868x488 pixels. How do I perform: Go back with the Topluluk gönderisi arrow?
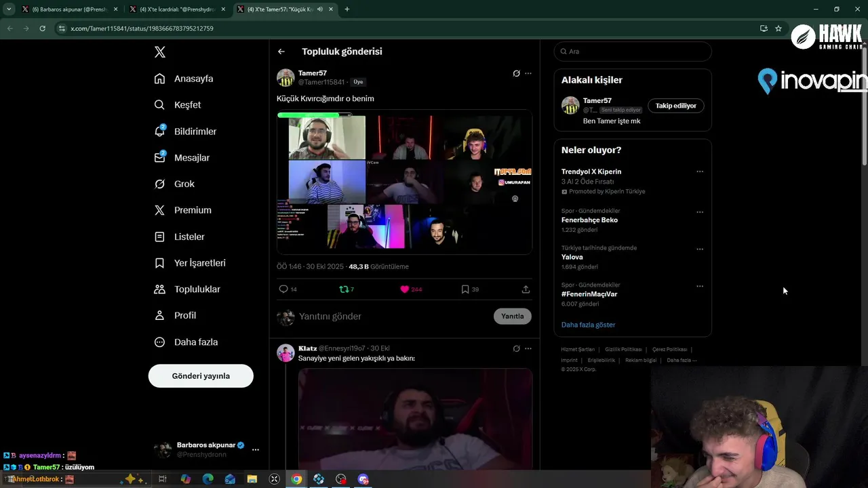coord(281,52)
